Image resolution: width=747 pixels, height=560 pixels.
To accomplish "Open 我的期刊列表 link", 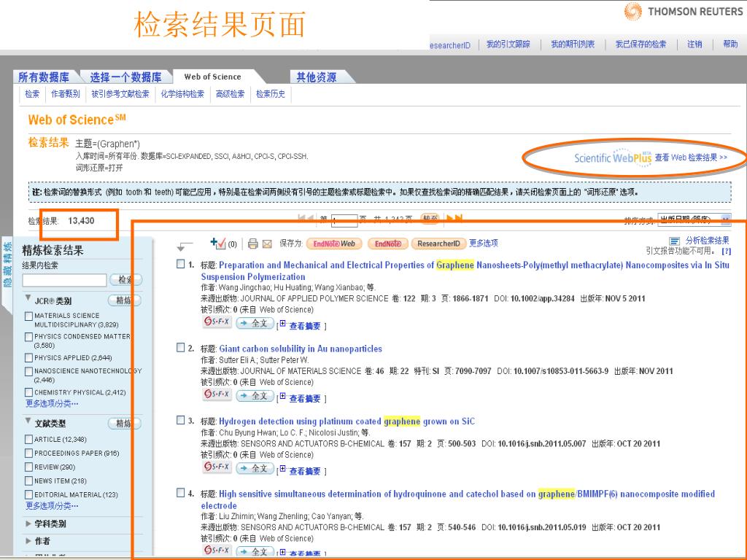I will click(573, 44).
